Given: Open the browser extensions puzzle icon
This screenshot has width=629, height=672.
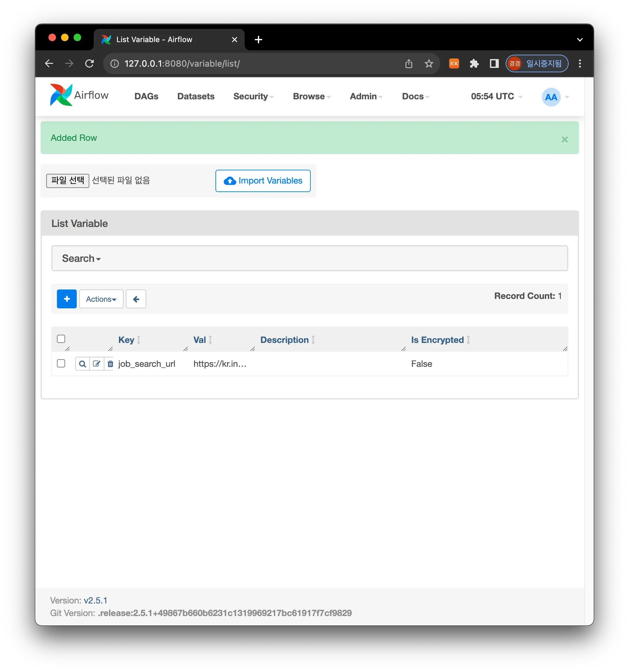Looking at the screenshot, I should [474, 63].
